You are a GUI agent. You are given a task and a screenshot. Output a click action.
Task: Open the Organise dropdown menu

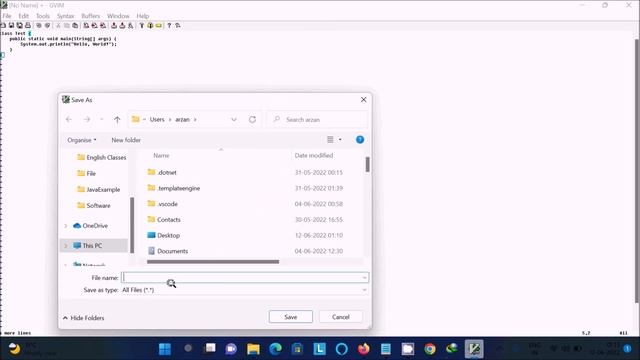click(82, 140)
